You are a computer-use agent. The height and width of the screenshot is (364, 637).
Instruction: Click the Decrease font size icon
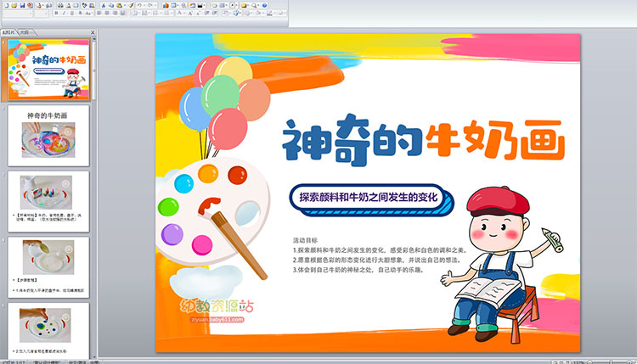tap(198, 13)
